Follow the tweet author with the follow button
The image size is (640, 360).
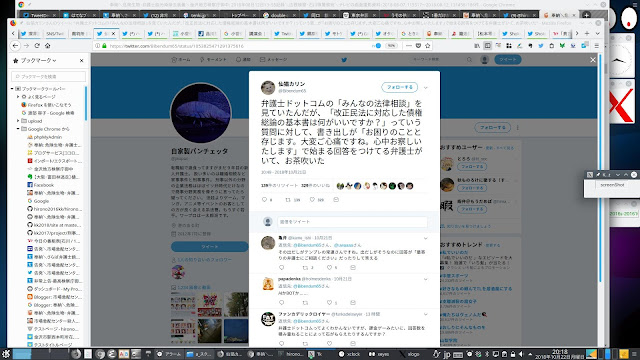click(400, 87)
